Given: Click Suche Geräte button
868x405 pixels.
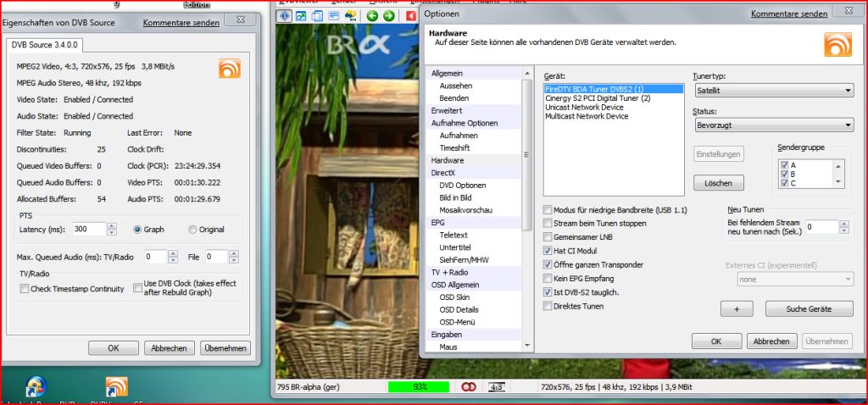Looking at the screenshot, I should [x=809, y=308].
